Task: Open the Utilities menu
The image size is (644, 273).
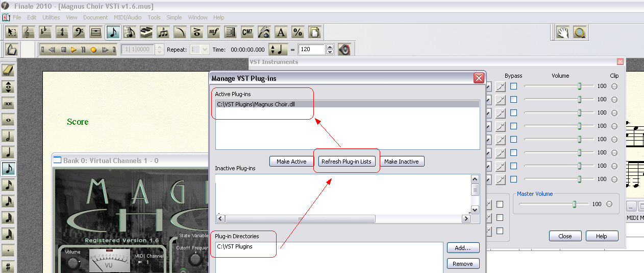Action: (51, 17)
